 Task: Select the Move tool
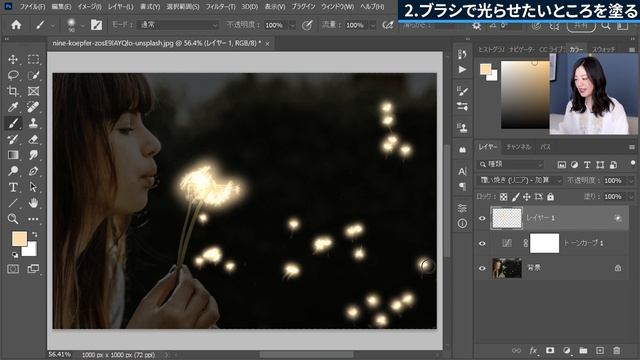click(13, 59)
